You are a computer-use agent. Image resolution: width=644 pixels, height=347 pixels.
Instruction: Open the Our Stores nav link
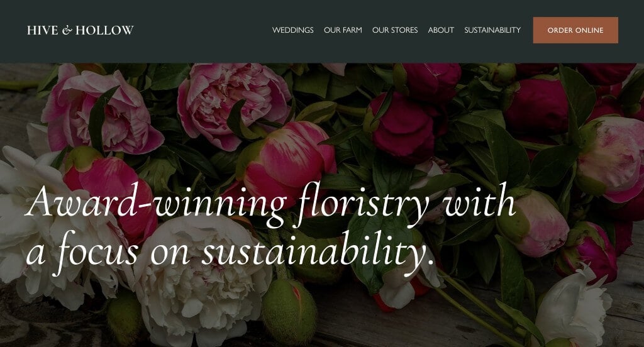coord(395,30)
